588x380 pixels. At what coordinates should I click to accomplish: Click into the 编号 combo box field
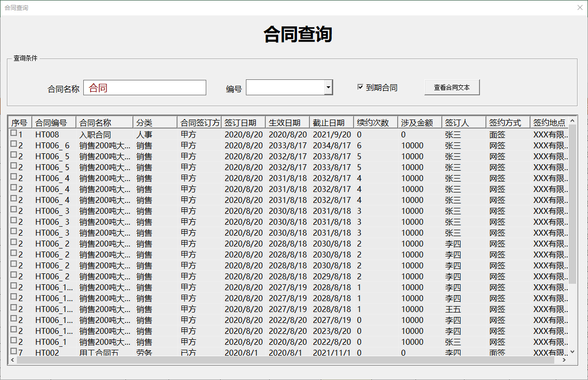click(286, 87)
